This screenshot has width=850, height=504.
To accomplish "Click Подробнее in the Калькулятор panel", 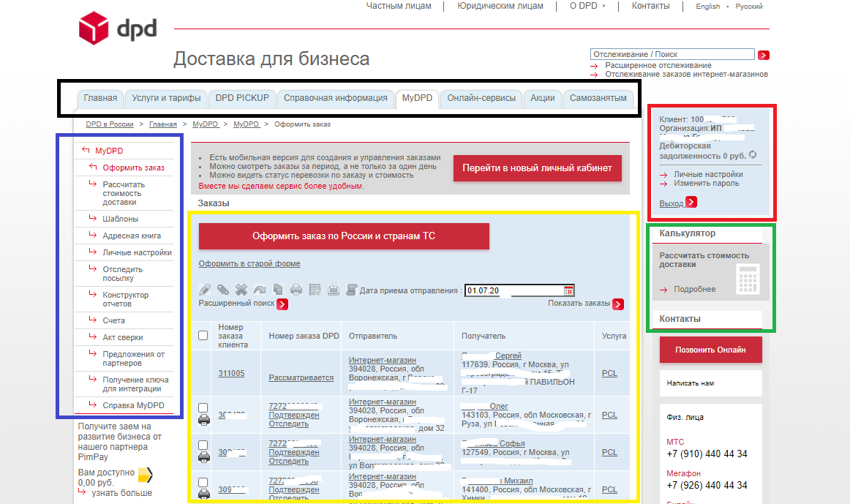I will pos(694,290).
